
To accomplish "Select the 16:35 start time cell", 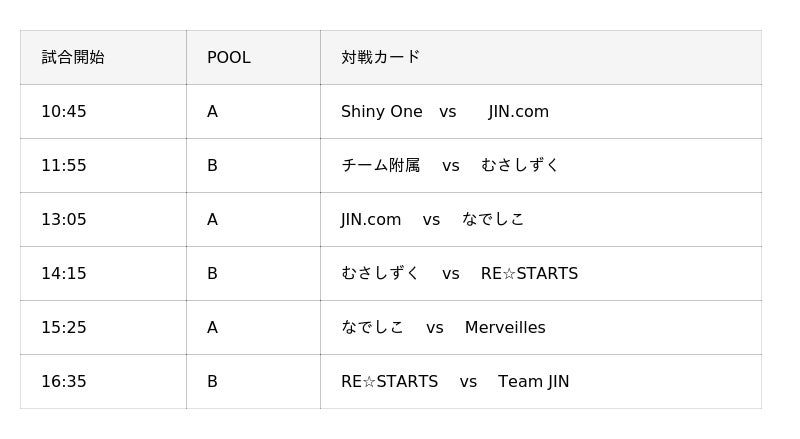I will click(x=64, y=382).
